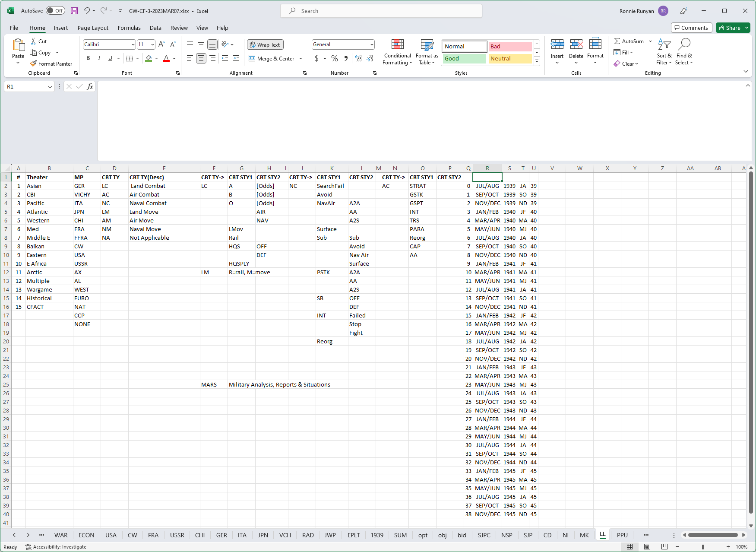The width and height of the screenshot is (756, 552).
Task: Click the Increase Indent icon
Action: pos(236,58)
